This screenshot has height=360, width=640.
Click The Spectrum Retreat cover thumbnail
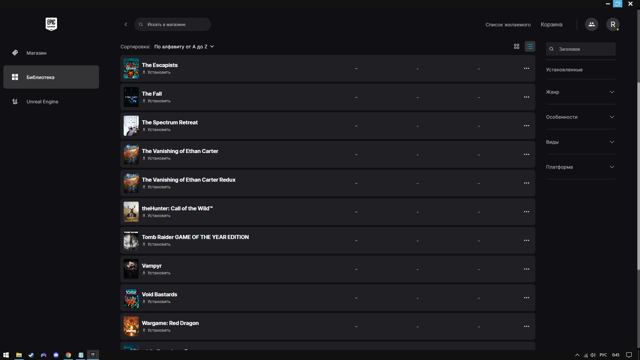pos(131,126)
